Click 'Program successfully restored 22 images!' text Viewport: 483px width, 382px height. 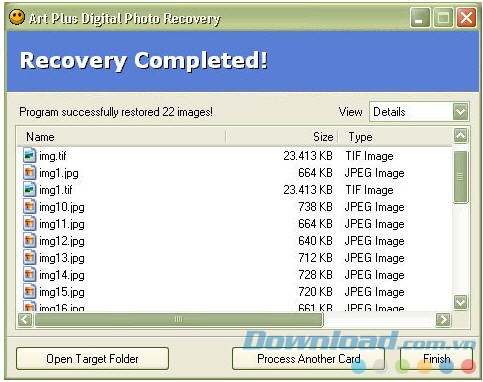click(x=116, y=112)
